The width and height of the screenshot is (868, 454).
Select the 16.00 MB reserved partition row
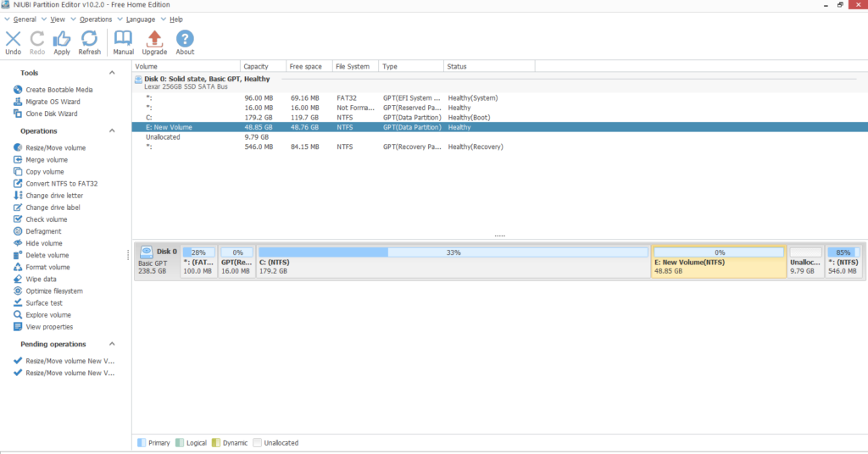pos(500,108)
